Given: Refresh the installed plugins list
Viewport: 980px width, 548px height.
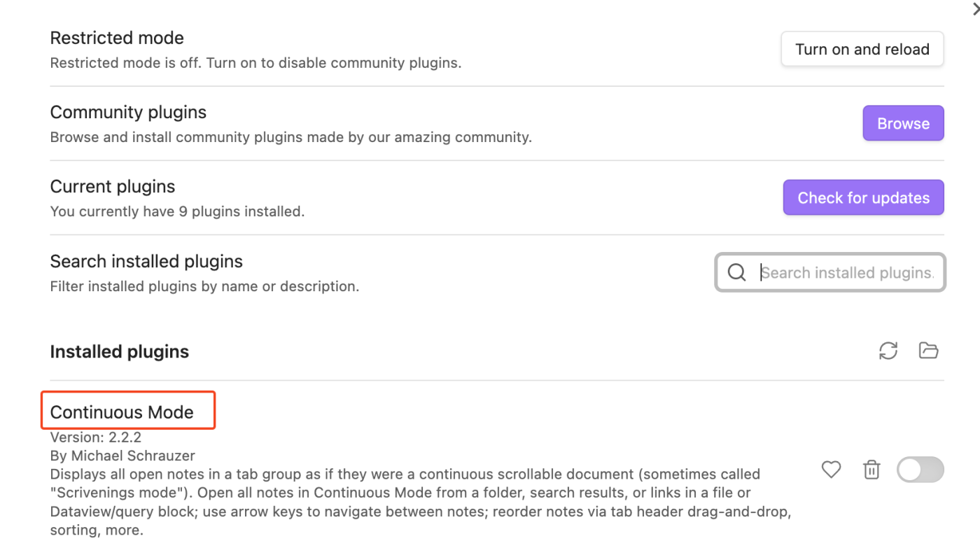Looking at the screenshot, I should click(x=888, y=351).
